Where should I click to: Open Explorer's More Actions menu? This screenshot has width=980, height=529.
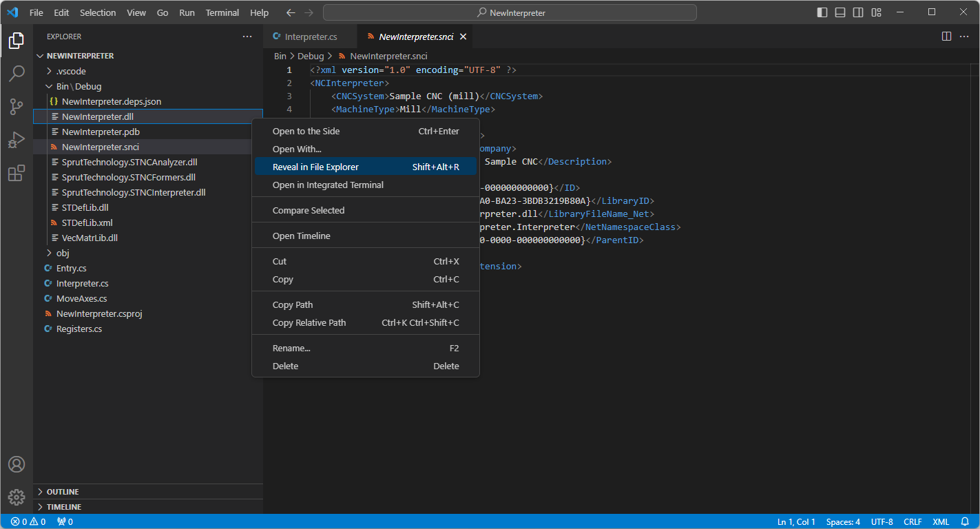click(247, 37)
